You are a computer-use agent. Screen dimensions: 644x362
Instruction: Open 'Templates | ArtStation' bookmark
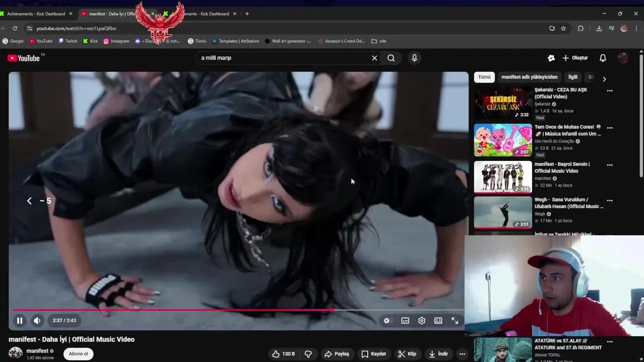(x=235, y=41)
